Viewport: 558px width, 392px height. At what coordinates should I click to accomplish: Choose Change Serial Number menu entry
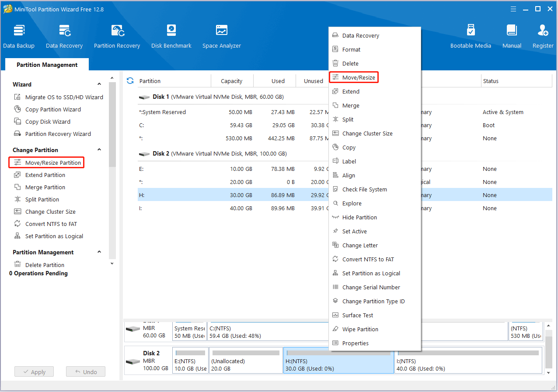click(x=375, y=288)
